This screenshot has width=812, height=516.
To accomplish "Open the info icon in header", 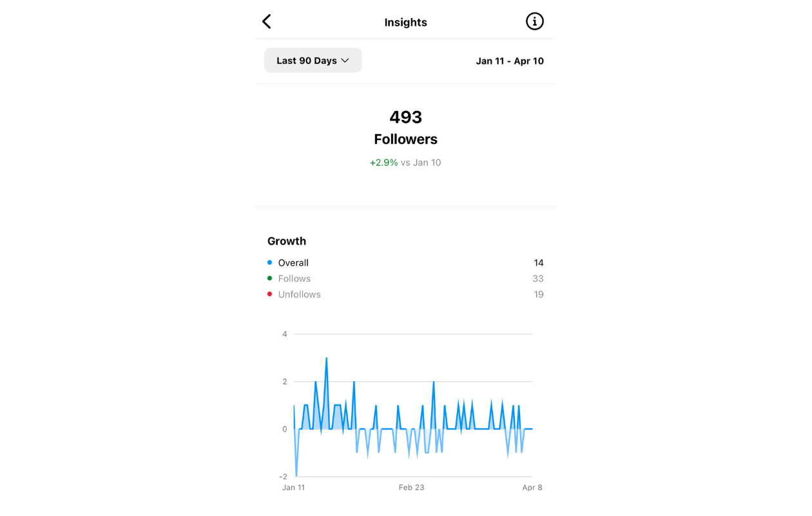I will pyautogui.click(x=535, y=21).
